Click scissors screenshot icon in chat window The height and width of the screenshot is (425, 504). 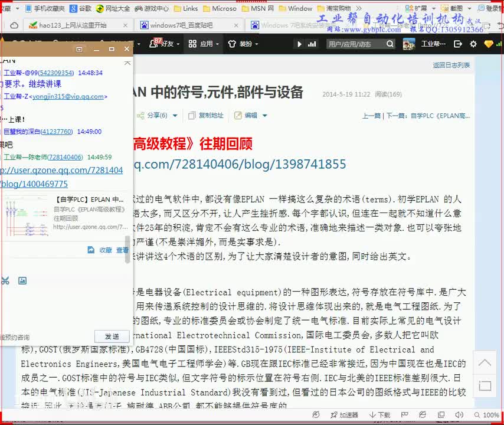pos(5,280)
